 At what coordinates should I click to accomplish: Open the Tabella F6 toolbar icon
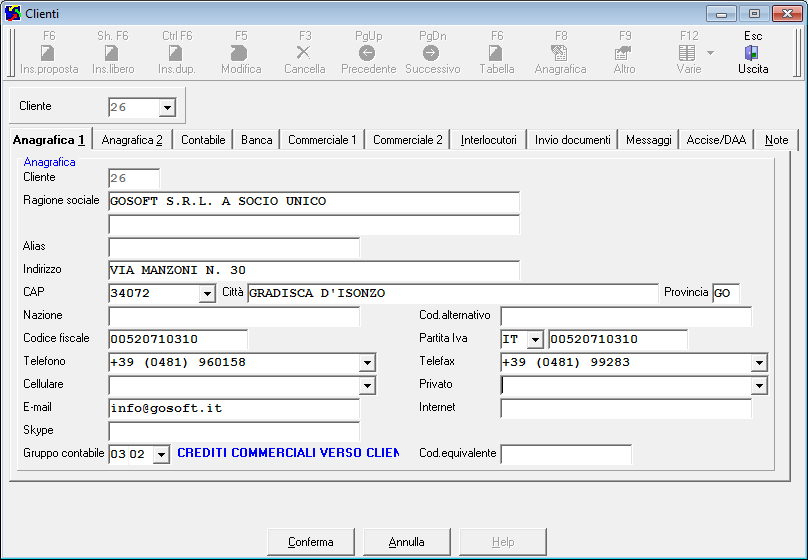495,53
